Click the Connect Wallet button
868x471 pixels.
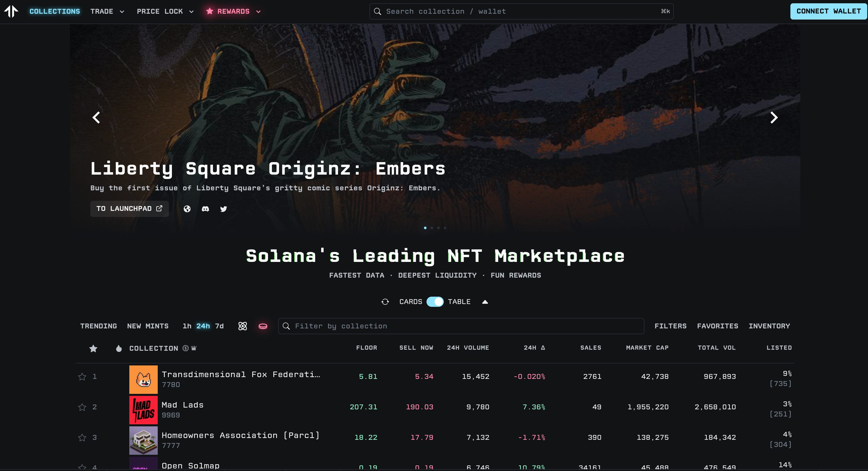(x=828, y=11)
